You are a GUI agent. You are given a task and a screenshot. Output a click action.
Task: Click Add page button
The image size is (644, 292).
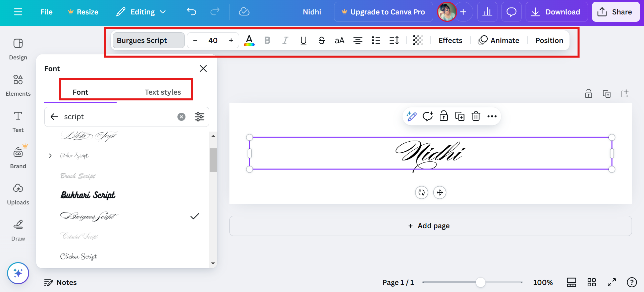tap(430, 226)
